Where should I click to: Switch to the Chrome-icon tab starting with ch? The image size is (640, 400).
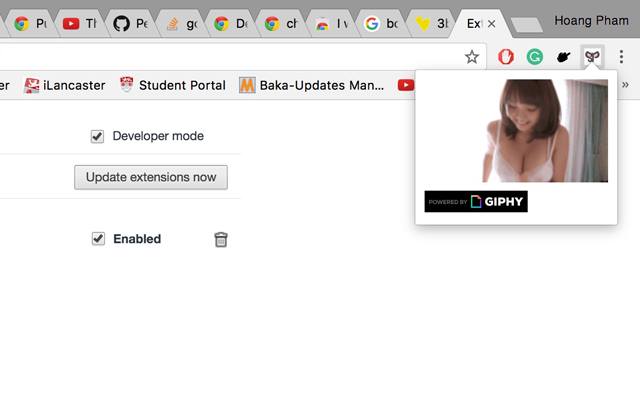coord(281,24)
